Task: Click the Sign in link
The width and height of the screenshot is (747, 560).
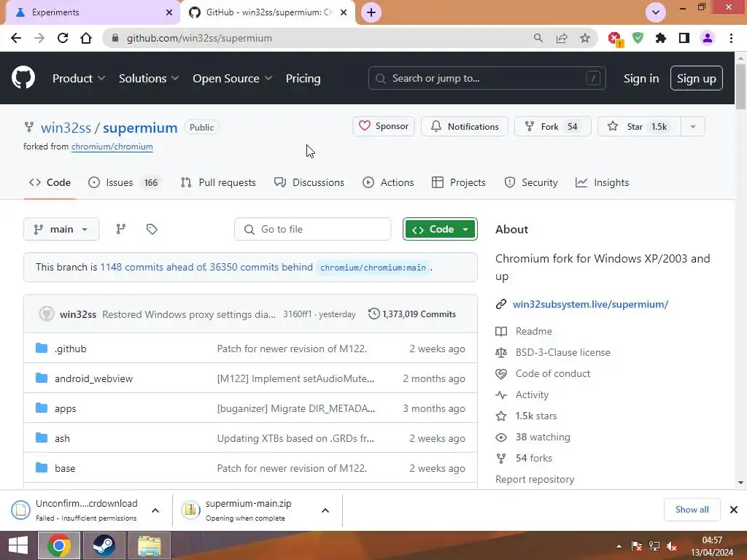Action: click(x=641, y=79)
